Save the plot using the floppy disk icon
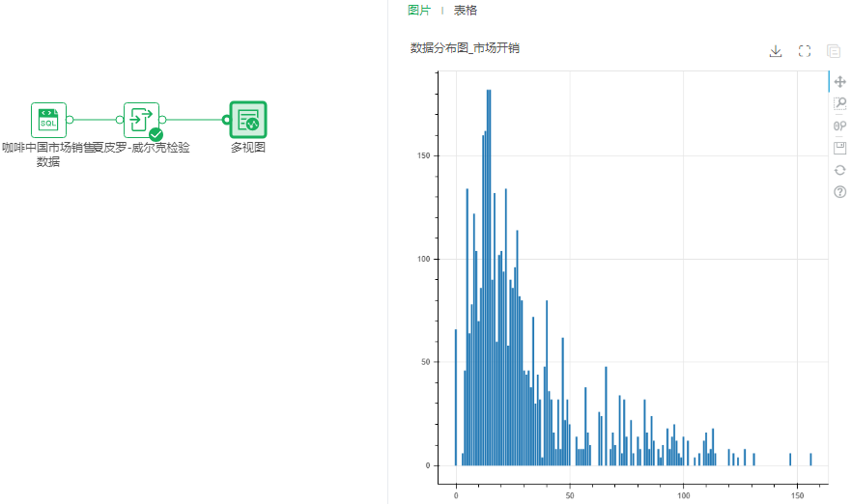 (x=839, y=148)
